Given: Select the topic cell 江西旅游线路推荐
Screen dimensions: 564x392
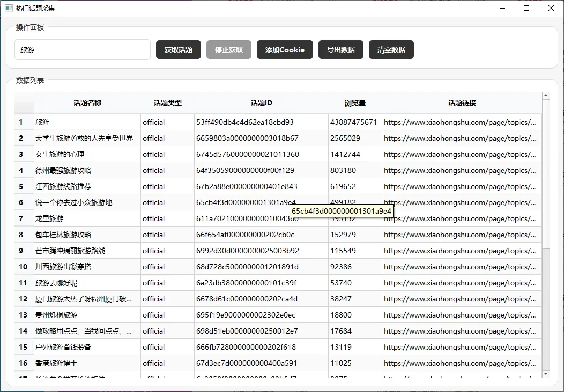Looking at the screenshot, I should click(x=87, y=186).
